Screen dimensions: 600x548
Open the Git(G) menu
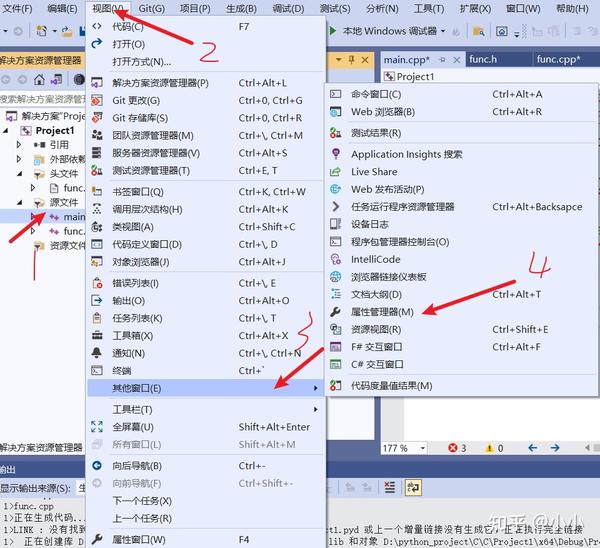(152, 8)
